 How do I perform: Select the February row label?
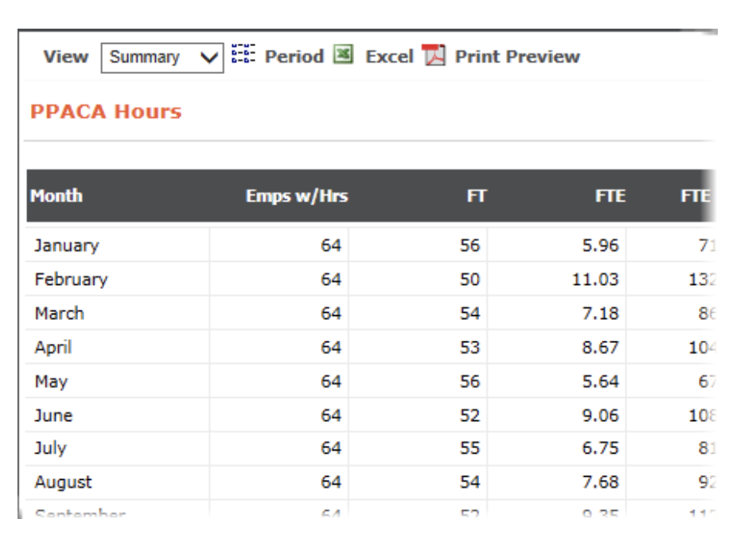[x=72, y=279]
